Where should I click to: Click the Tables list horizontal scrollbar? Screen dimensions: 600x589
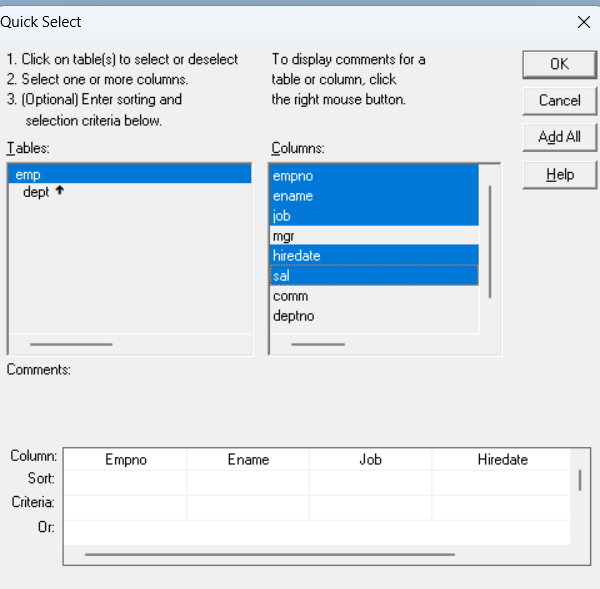click(71, 344)
